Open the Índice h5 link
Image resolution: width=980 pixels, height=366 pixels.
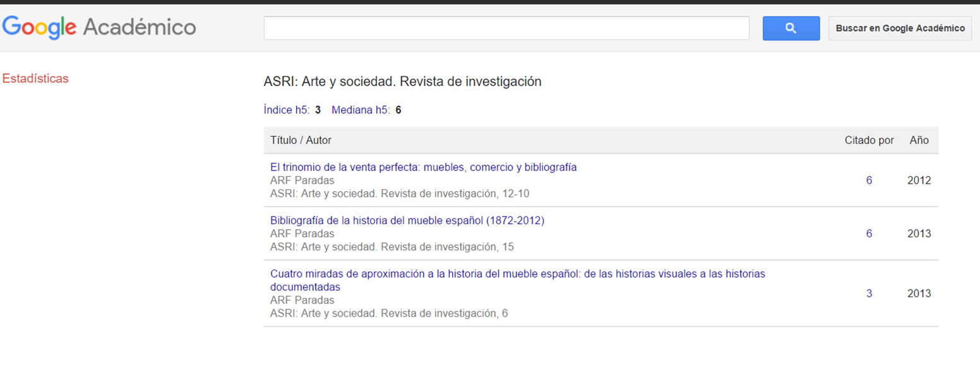pyautogui.click(x=287, y=110)
